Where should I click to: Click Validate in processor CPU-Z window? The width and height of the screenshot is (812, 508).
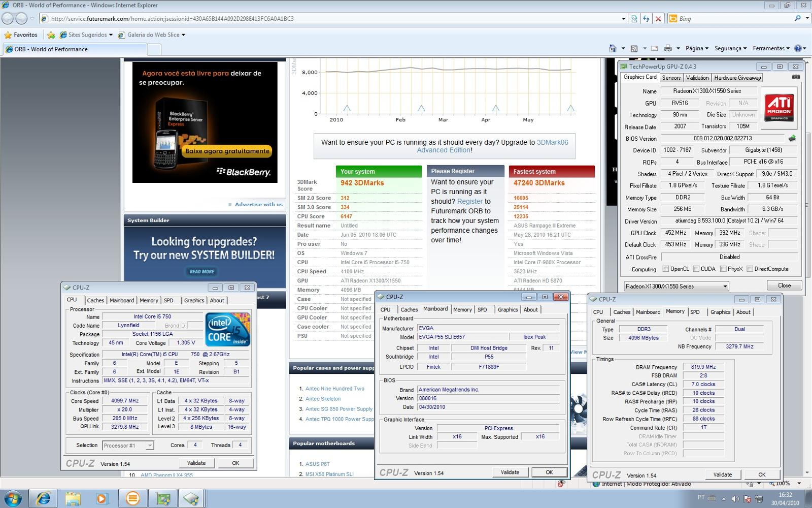tap(196, 463)
